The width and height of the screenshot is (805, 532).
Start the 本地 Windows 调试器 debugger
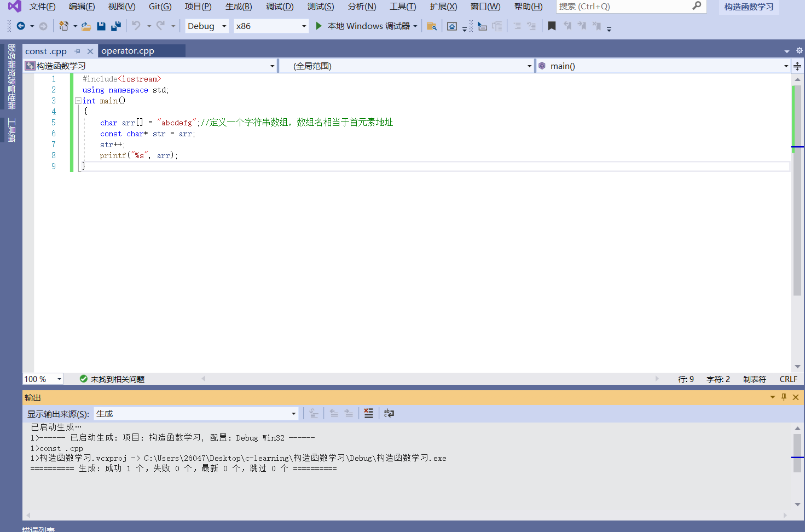point(366,26)
